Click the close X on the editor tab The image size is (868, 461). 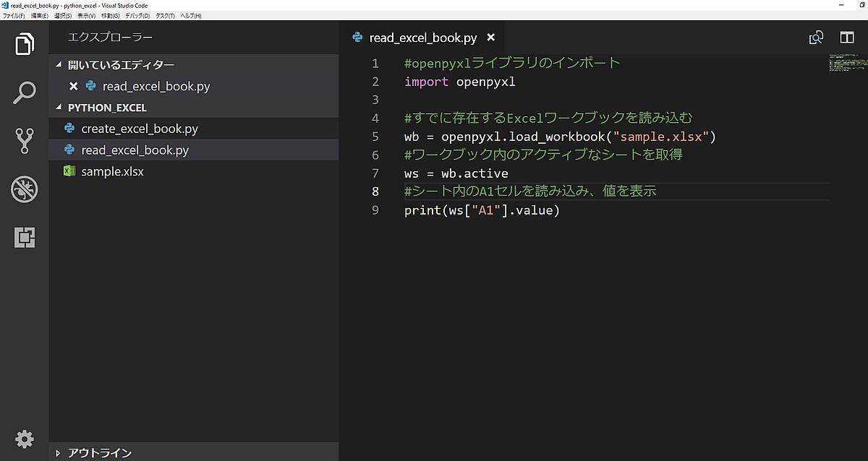coord(490,38)
